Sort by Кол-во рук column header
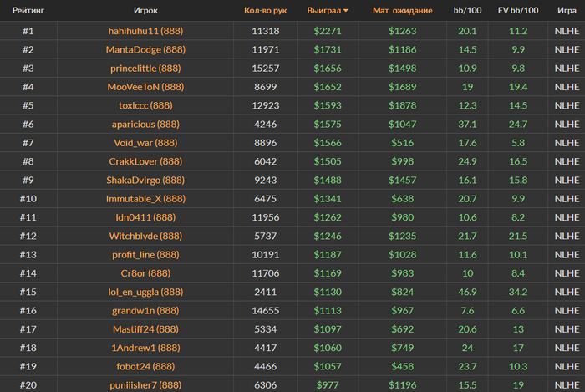Viewport: 585px width, 392px height. tap(265, 10)
